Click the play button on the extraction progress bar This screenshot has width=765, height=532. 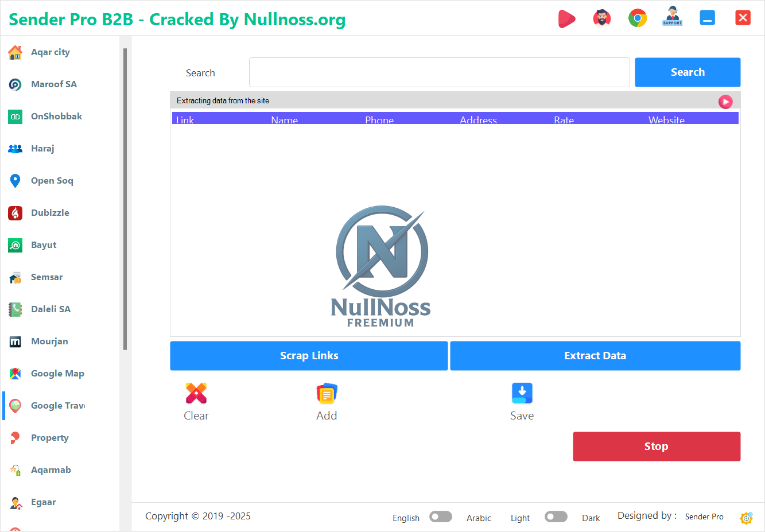725,102
